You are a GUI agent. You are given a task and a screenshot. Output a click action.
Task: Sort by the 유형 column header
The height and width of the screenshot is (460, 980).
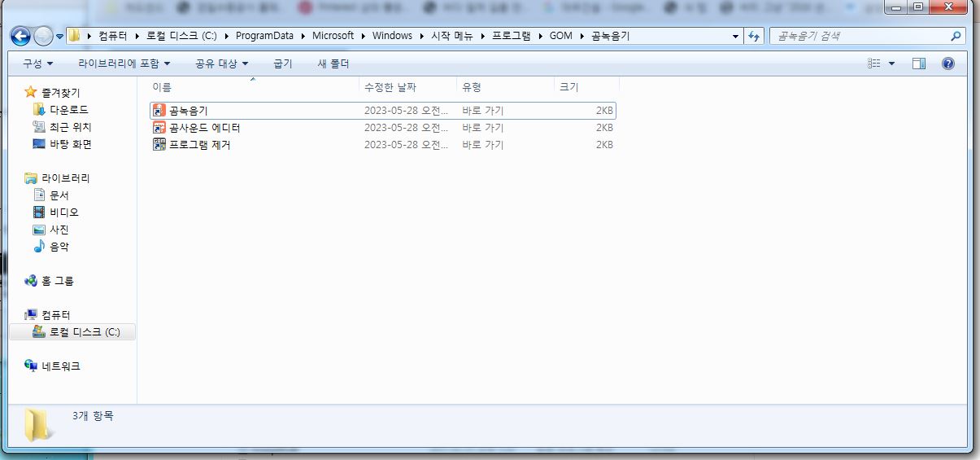pos(505,87)
